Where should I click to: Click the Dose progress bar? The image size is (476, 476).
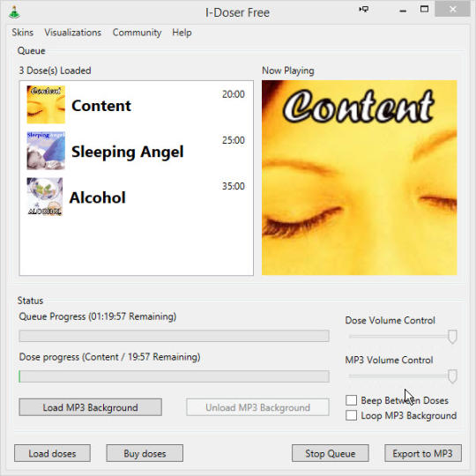[x=174, y=376]
